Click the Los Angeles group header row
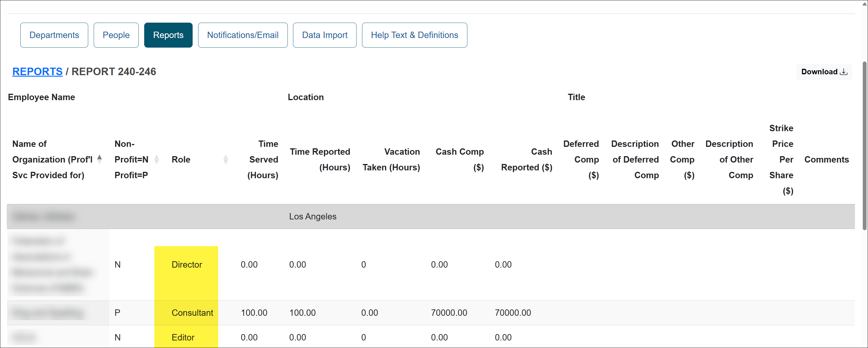This screenshot has width=868, height=348. pos(313,216)
